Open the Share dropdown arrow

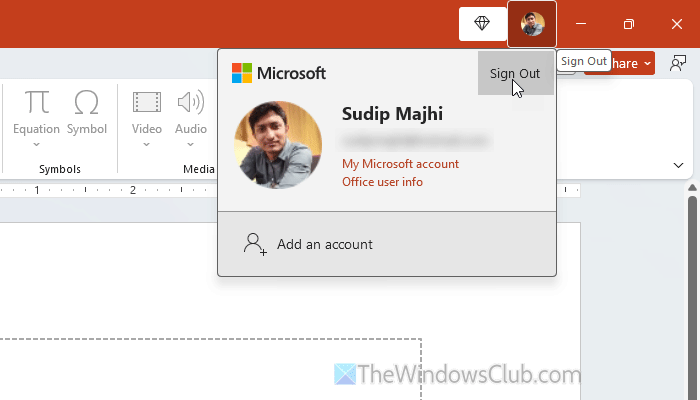647,63
